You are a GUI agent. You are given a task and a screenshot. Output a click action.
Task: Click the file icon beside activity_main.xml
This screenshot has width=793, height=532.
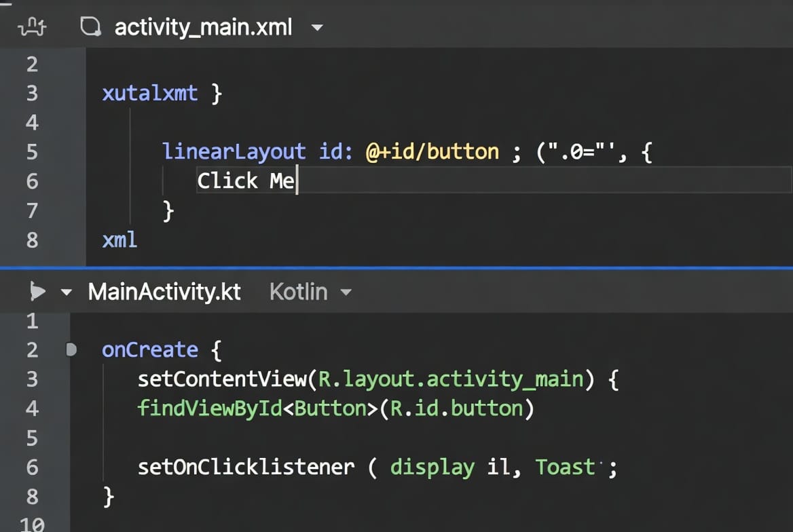tap(90, 26)
